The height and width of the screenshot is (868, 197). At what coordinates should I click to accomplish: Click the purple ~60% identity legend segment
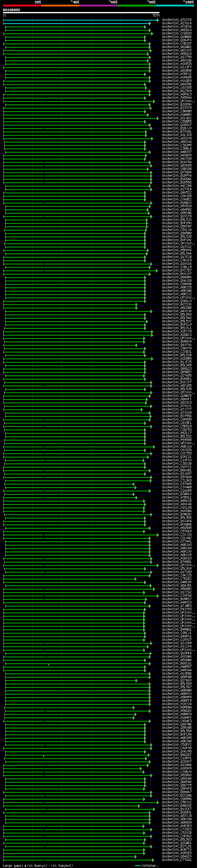[99, 6]
